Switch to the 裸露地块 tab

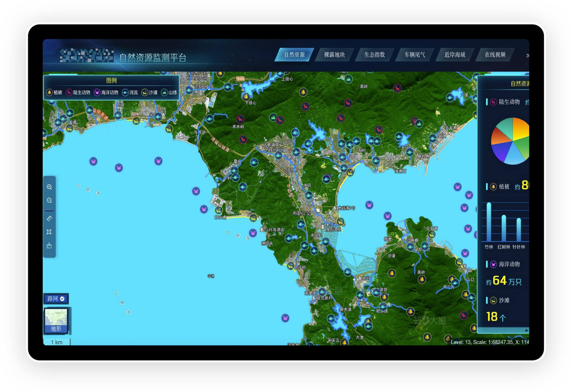click(x=334, y=55)
